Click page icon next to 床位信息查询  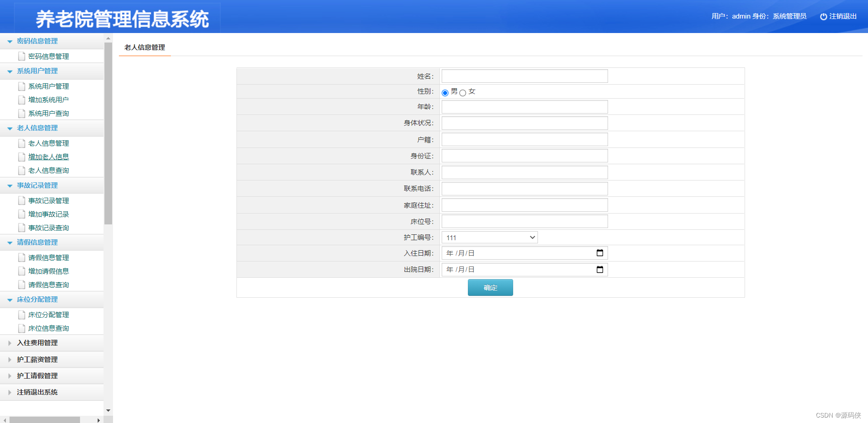21,328
